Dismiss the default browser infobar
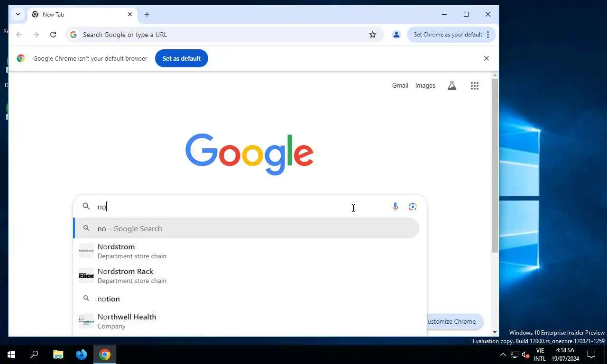 486,58
